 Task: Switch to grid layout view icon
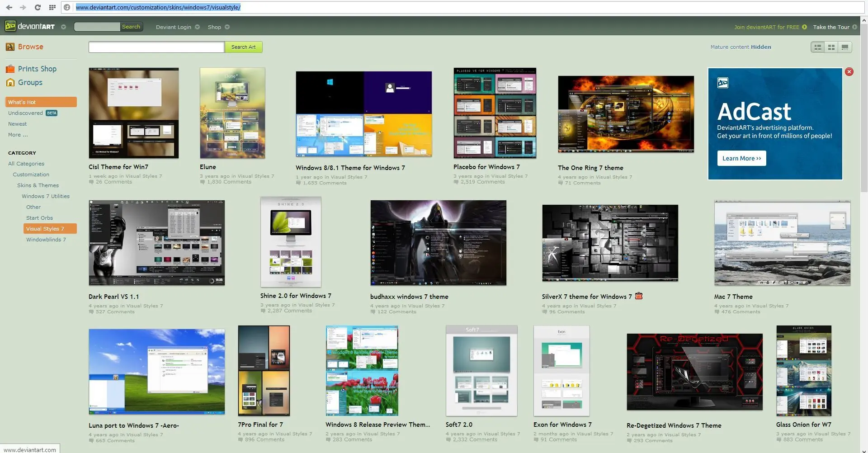pos(831,47)
